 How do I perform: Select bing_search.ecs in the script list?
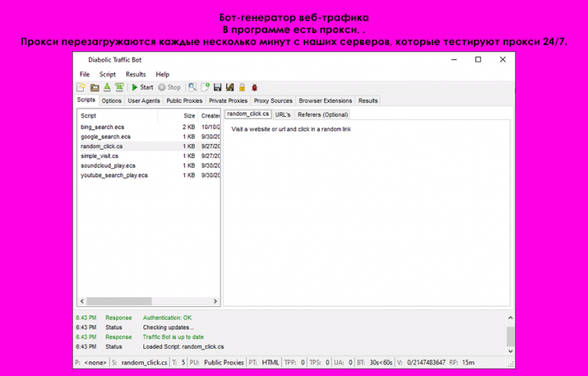click(x=148, y=127)
